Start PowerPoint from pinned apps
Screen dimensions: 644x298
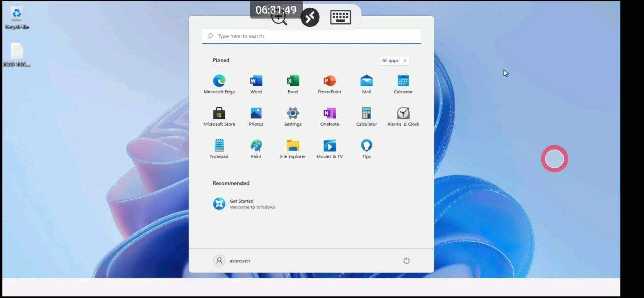pyautogui.click(x=329, y=84)
